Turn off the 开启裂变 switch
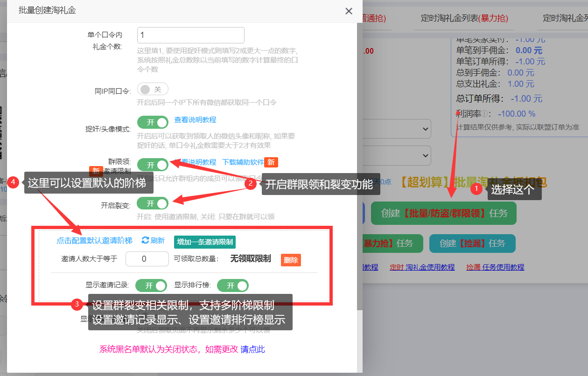 click(x=153, y=203)
